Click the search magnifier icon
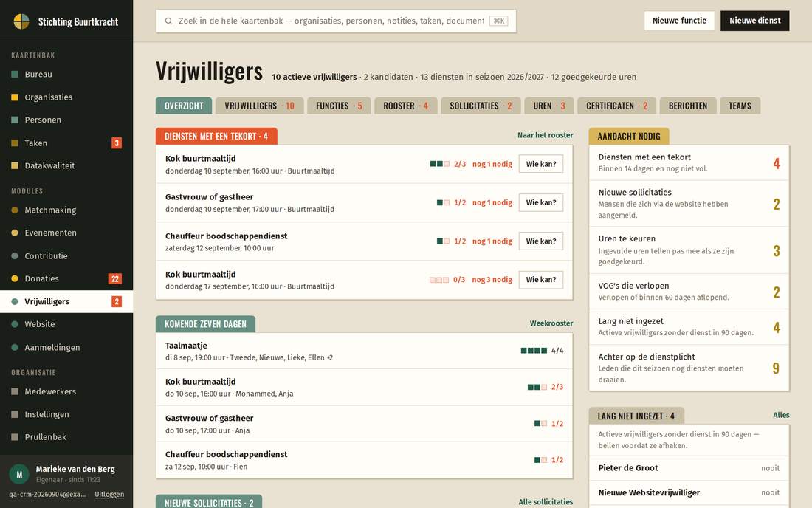Screen dimensions: 812x508 (x=168, y=21)
